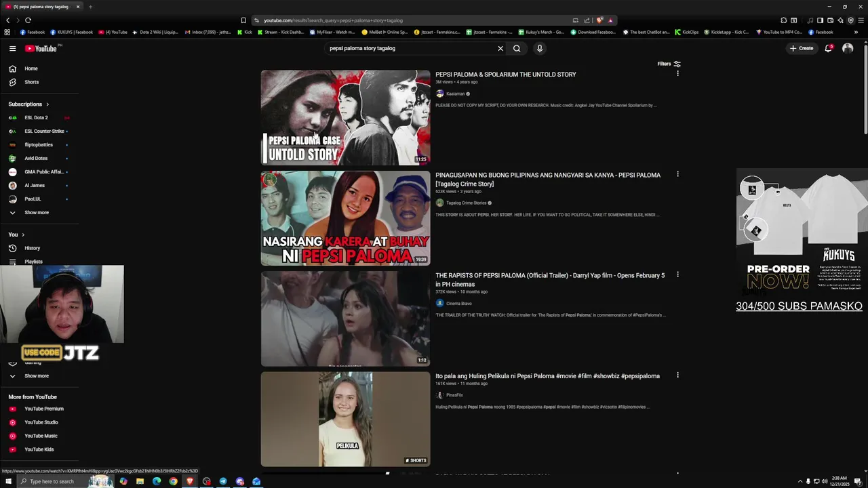The image size is (868, 488).
Task: Open YouTube Kids link
Action: pos(39,449)
